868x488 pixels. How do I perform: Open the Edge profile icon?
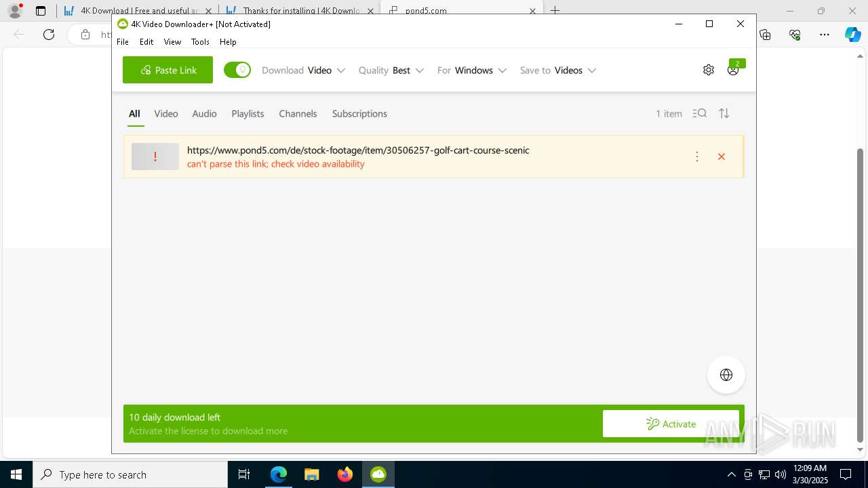pyautogui.click(x=15, y=11)
